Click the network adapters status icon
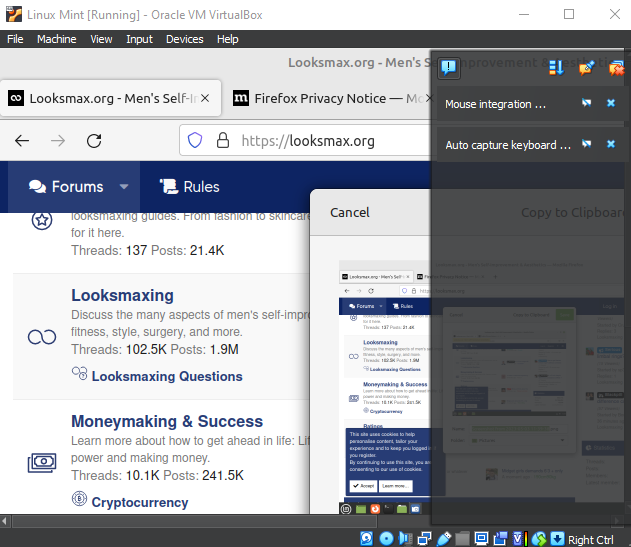 click(425, 539)
